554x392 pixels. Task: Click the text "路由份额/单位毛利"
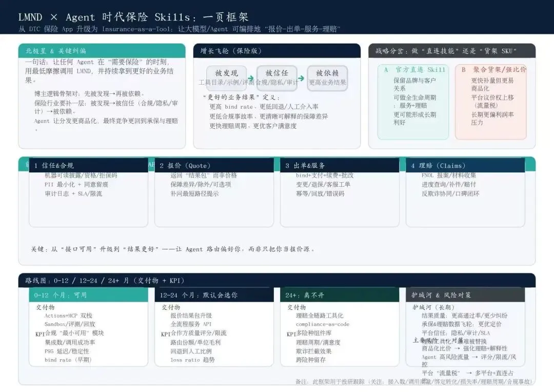(195, 342)
